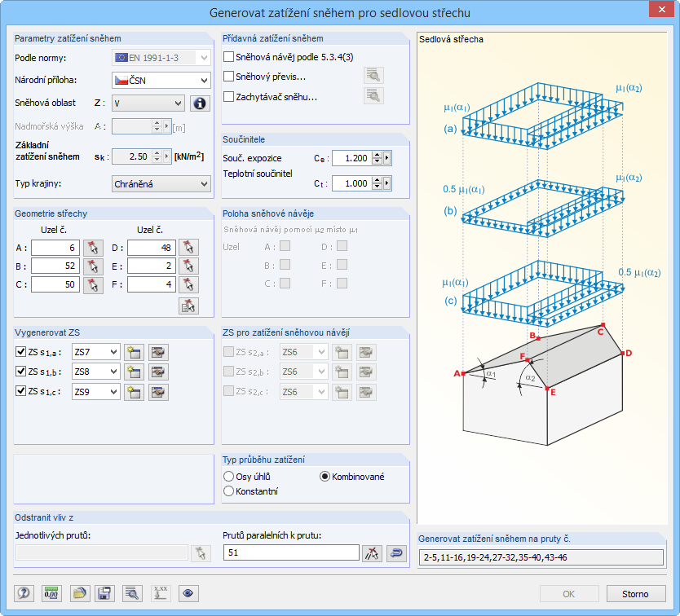Open sk value options arrow
Screen dimensions: 680x616
click(x=166, y=156)
